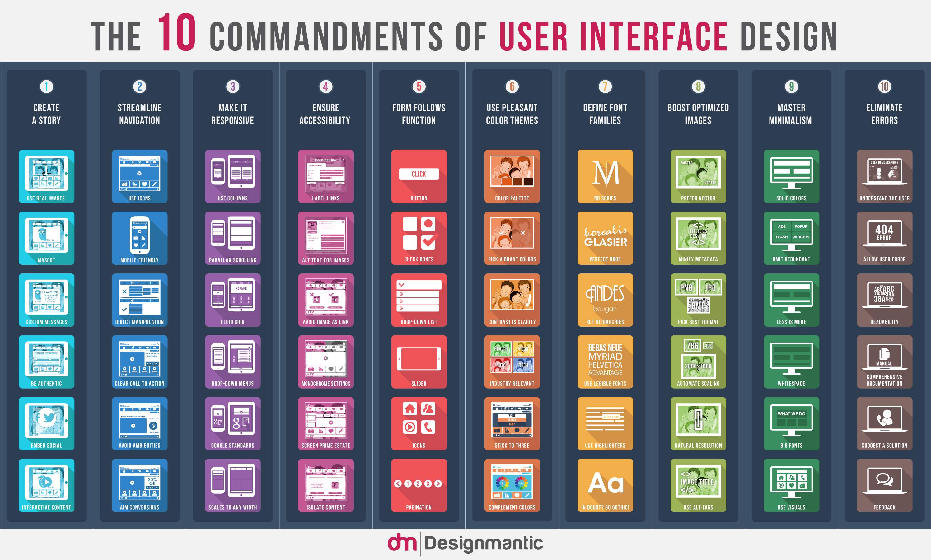
Task: Open the Streamline Navigation section
Action: point(140,103)
